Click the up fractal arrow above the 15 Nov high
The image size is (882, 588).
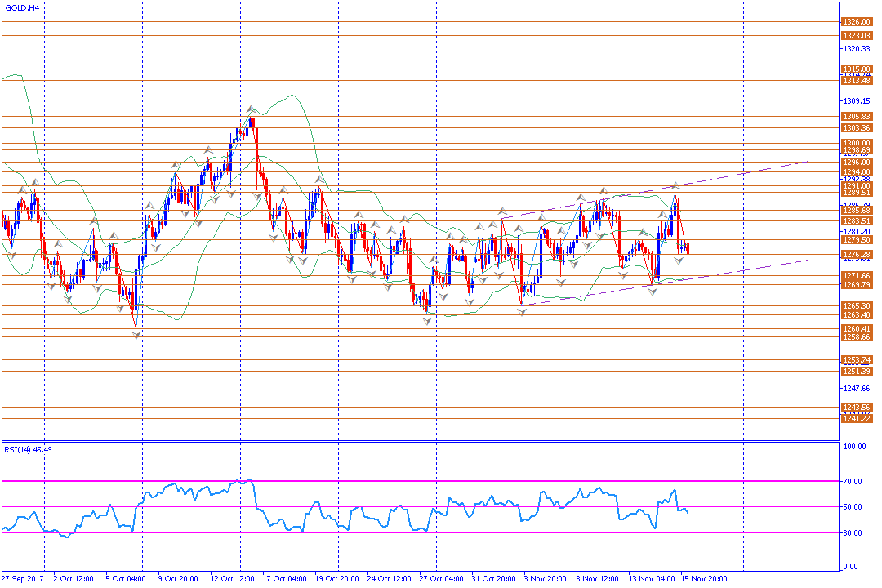pyautogui.click(x=675, y=185)
